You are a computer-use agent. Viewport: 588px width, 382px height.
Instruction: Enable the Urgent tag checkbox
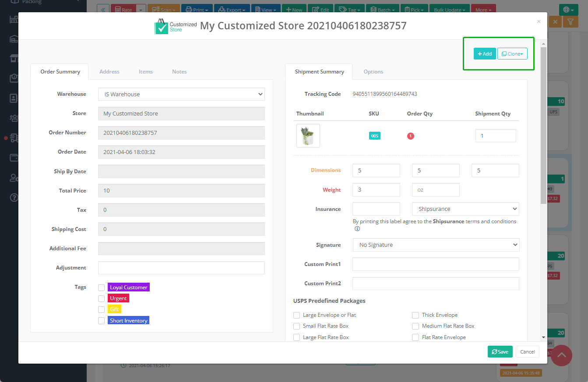point(101,298)
